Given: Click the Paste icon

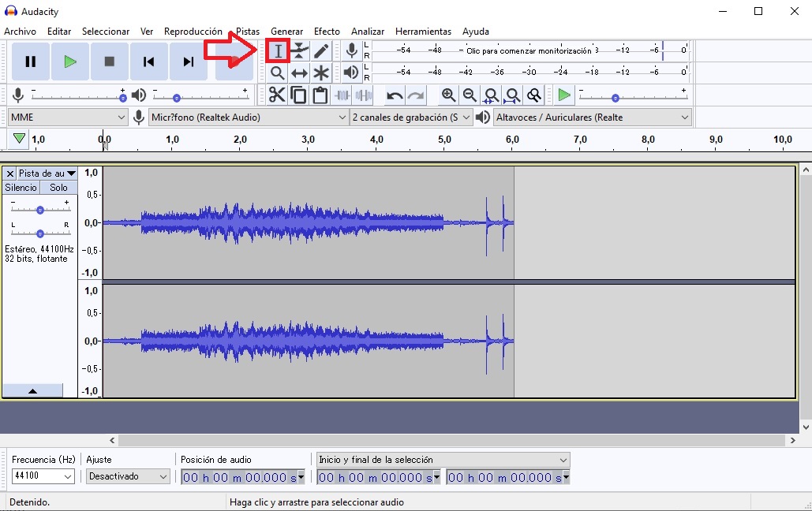Looking at the screenshot, I should (321, 95).
